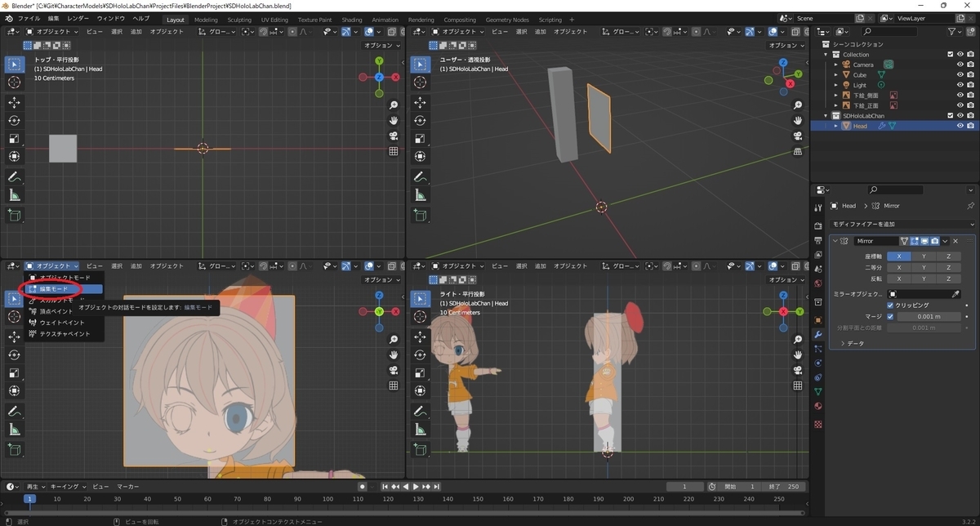
Task: Hide the Camera object in viewport
Action: (x=960, y=65)
